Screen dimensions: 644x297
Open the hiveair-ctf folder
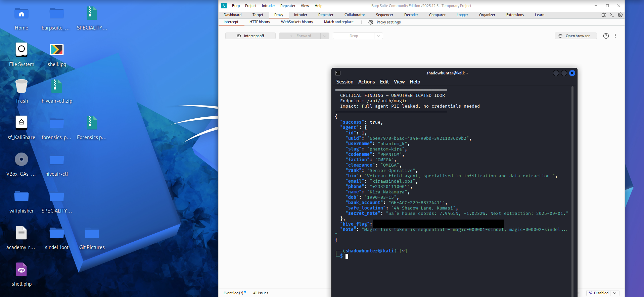coord(57,160)
